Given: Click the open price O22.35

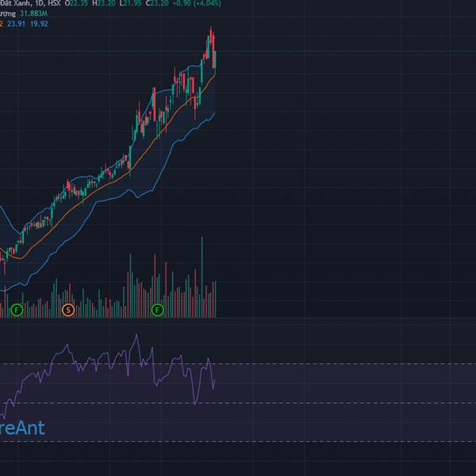Looking at the screenshot, I should (x=76, y=3).
